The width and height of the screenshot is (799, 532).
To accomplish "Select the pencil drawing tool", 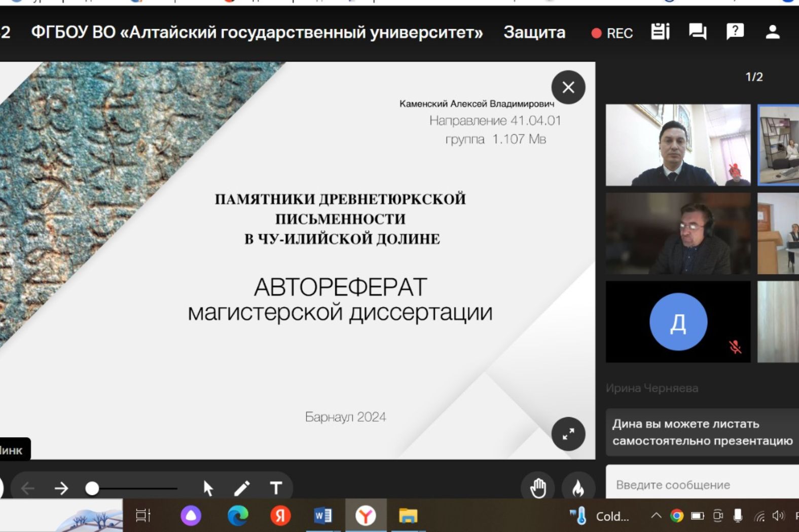I will click(x=242, y=488).
